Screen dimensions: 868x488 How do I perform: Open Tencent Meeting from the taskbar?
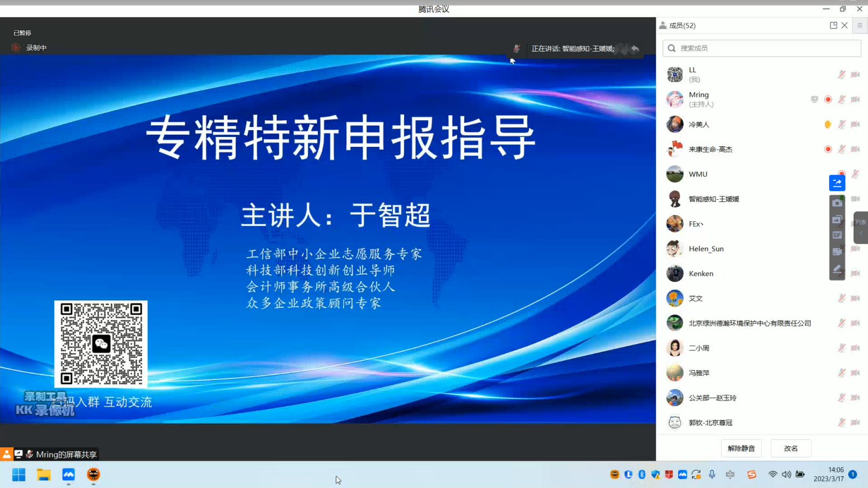[x=68, y=475]
